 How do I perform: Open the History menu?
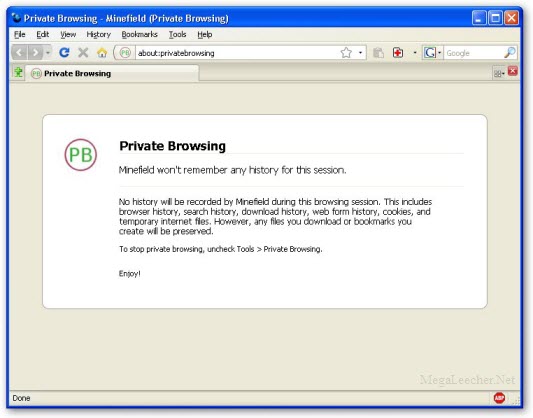click(x=99, y=34)
